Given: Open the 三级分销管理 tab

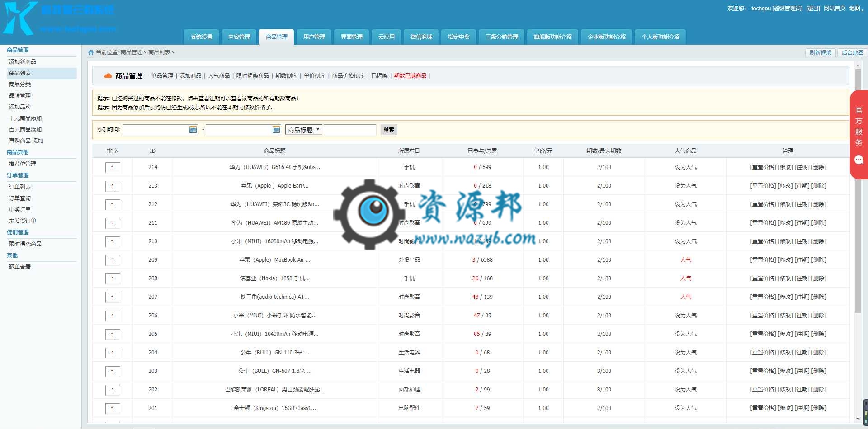Looking at the screenshot, I should (502, 37).
